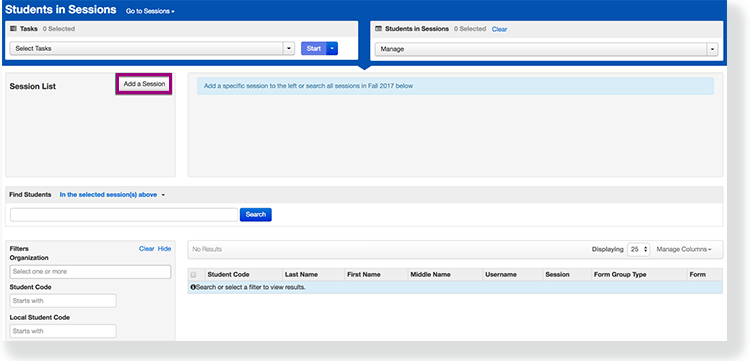750x361 pixels.
Task: Open the Manage Columns menu
Action: [x=684, y=249]
